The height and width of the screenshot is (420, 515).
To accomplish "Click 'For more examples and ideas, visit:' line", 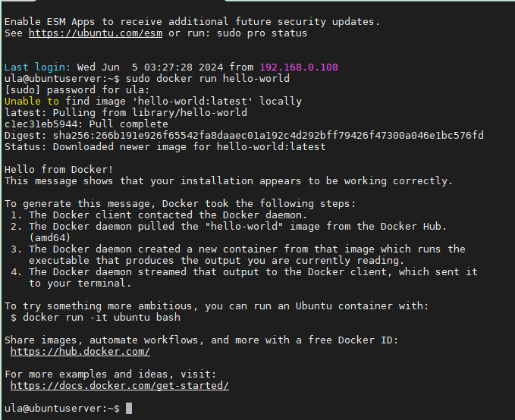I will [x=111, y=374].
